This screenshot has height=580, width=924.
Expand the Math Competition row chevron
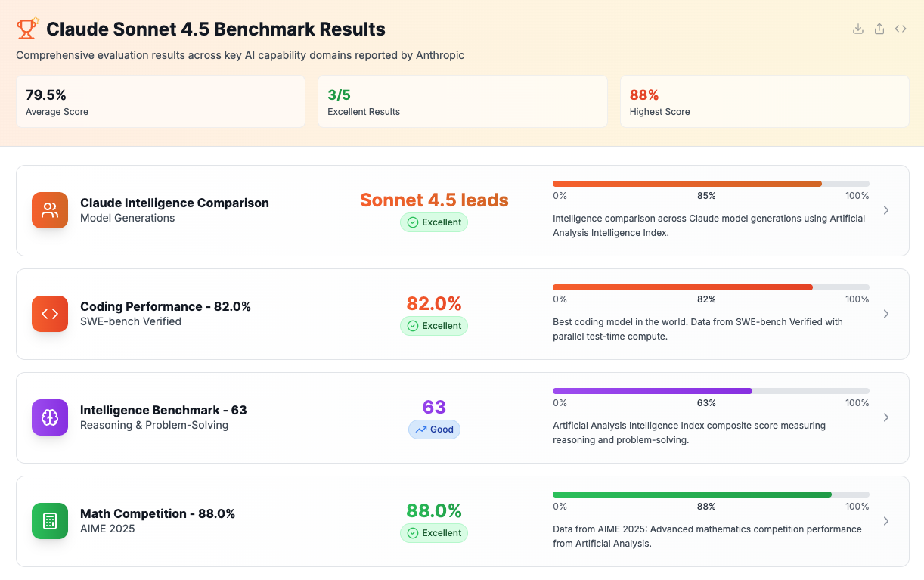(x=885, y=521)
